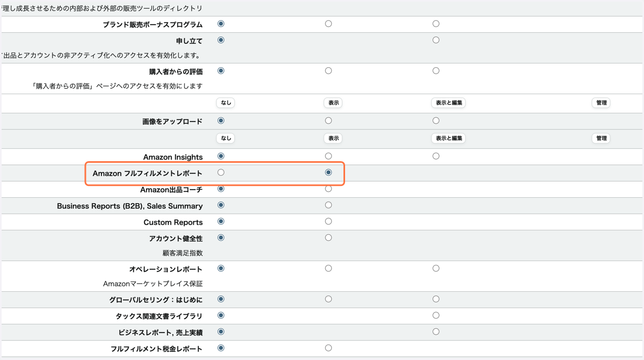Viewport: 644px width, 360px height.
Task: Click 表示と編集 header button above Amazon Insights row
Action: click(x=448, y=138)
